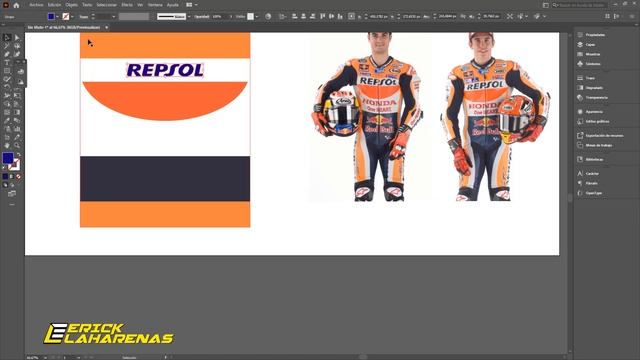The width and height of the screenshot is (640, 360).
Task: Click the Home icon in top bar
Action: pos(16,5)
